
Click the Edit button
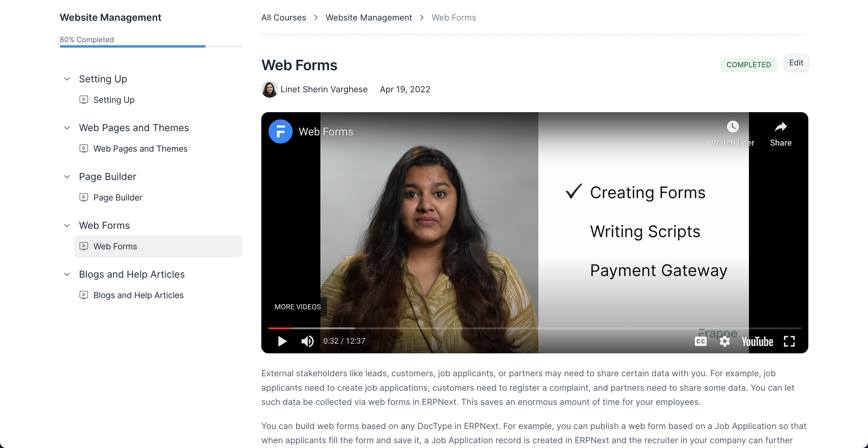point(796,63)
